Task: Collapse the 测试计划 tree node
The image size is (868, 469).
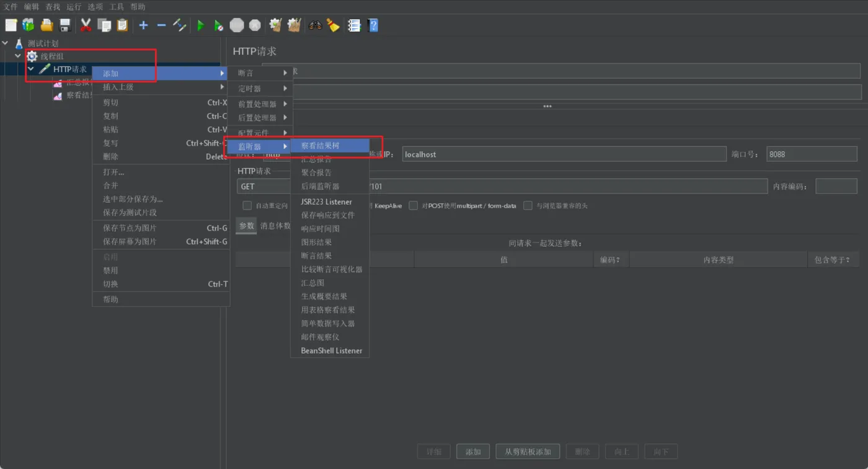Action: coord(6,43)
